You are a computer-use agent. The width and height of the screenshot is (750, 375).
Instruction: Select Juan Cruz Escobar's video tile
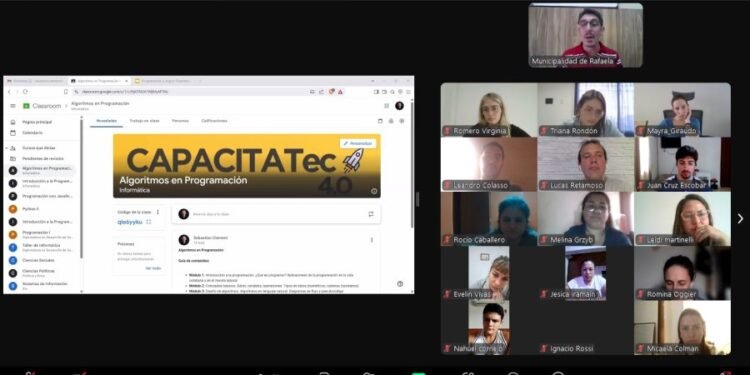click(x=683, y=165)
